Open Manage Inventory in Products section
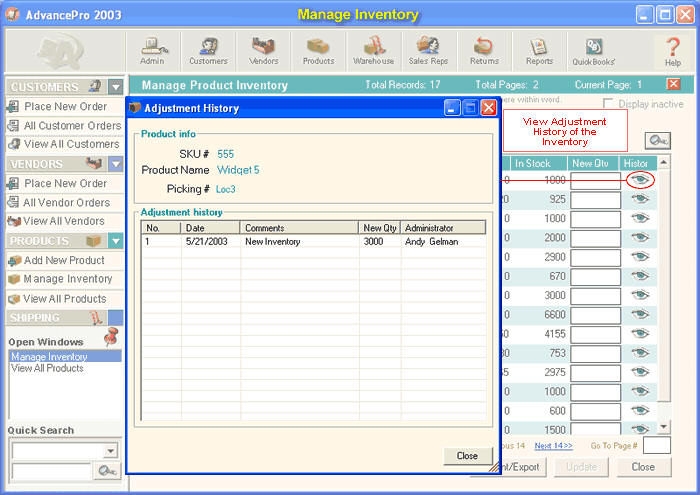This screenshot has height=495, width=700. [65, 279]
